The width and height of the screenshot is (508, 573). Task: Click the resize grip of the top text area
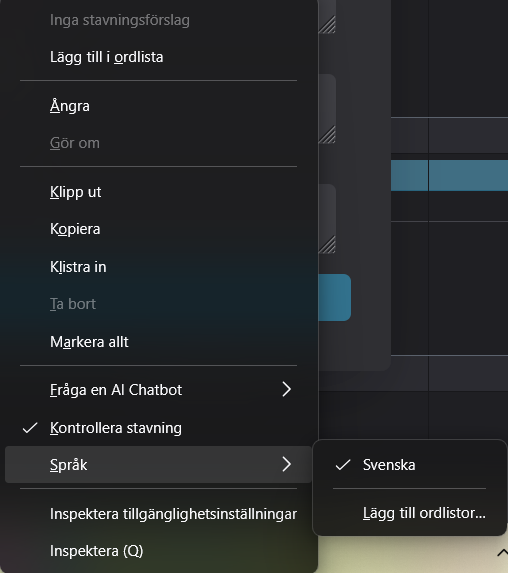[x=327, y=25]
